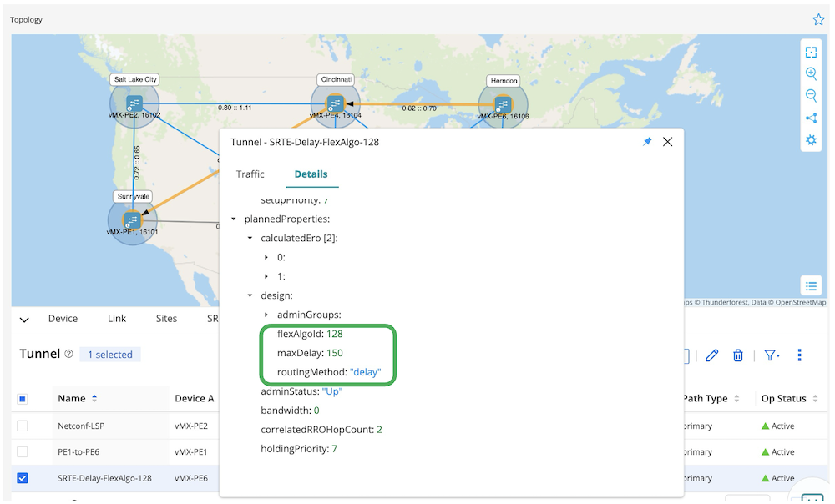
Task: Click the 0.80 :: 1.11 link label
Action: (235, 108)
